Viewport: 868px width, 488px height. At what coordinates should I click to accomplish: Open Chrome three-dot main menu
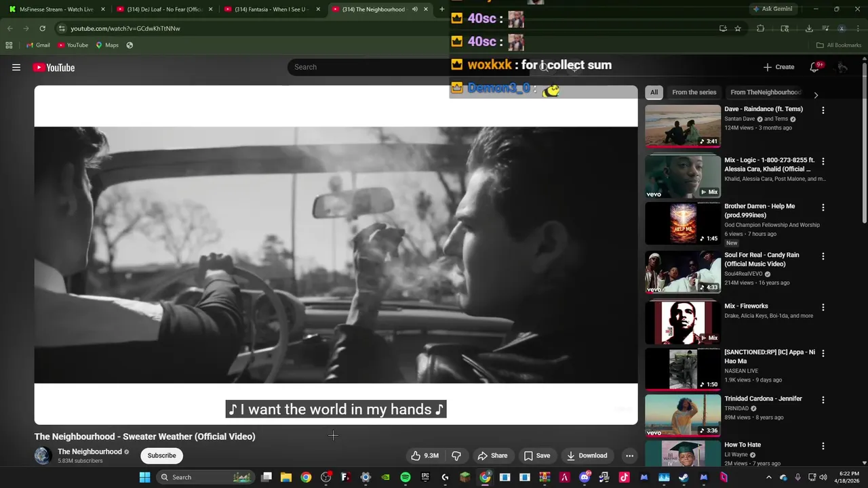point(858,28)
